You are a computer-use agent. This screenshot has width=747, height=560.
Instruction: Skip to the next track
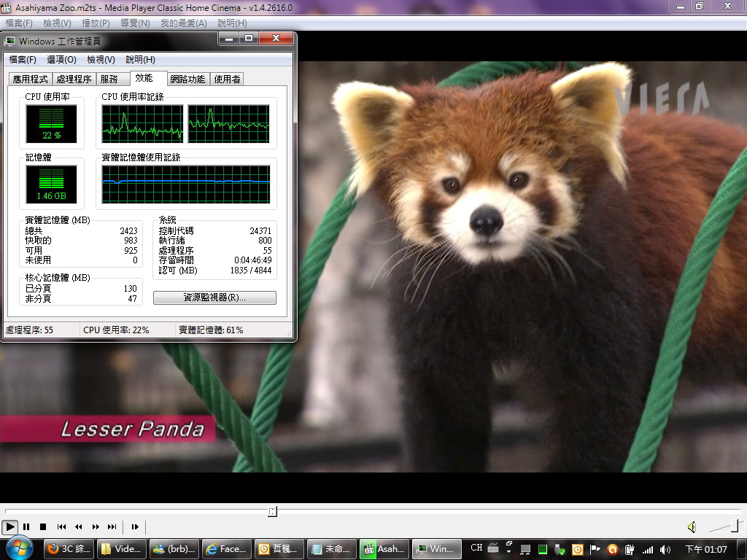(112, 526)
